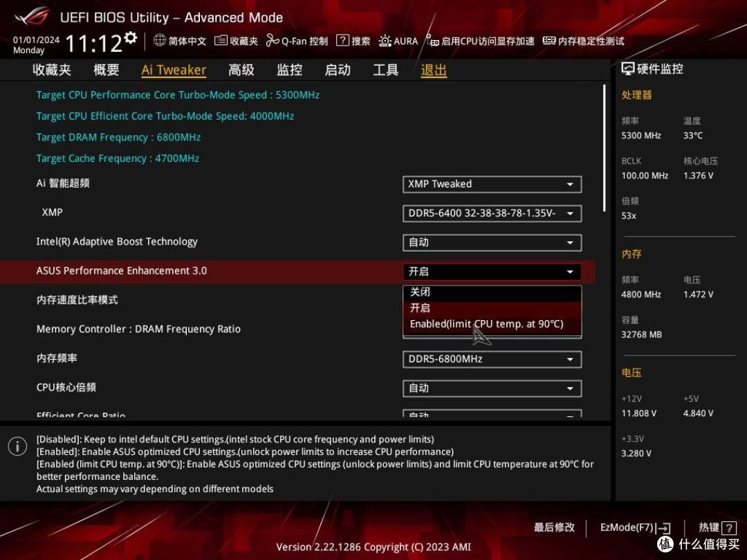Screen dimensions: 747x560
Task: Click the info icon in help panel
Action: pos(17,446)
